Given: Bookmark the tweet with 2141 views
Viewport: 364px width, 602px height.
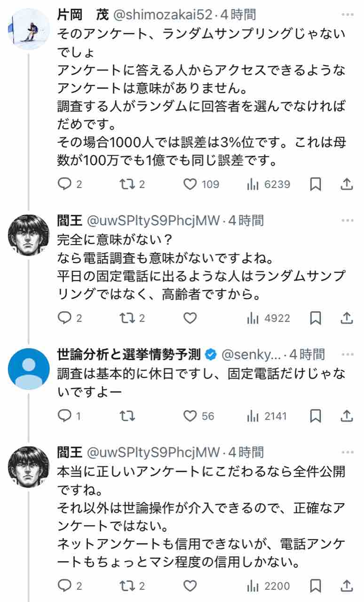Looking at the screenshot, I should (316, 416).
